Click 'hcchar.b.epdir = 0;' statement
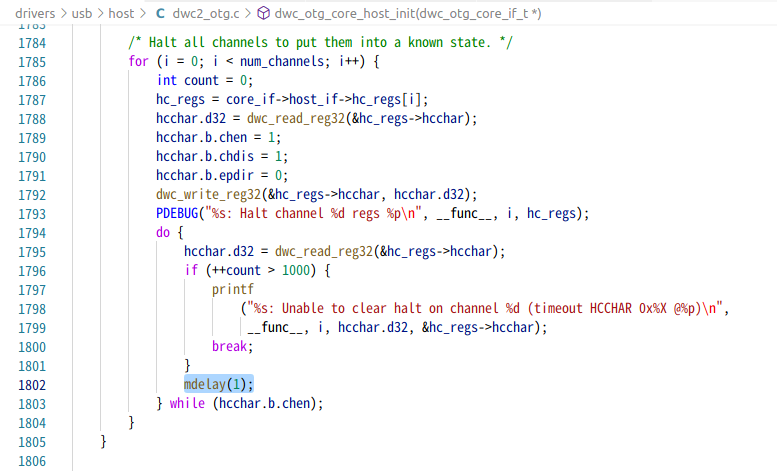Screen dimensions: 777x471 [x=222, y=176]
